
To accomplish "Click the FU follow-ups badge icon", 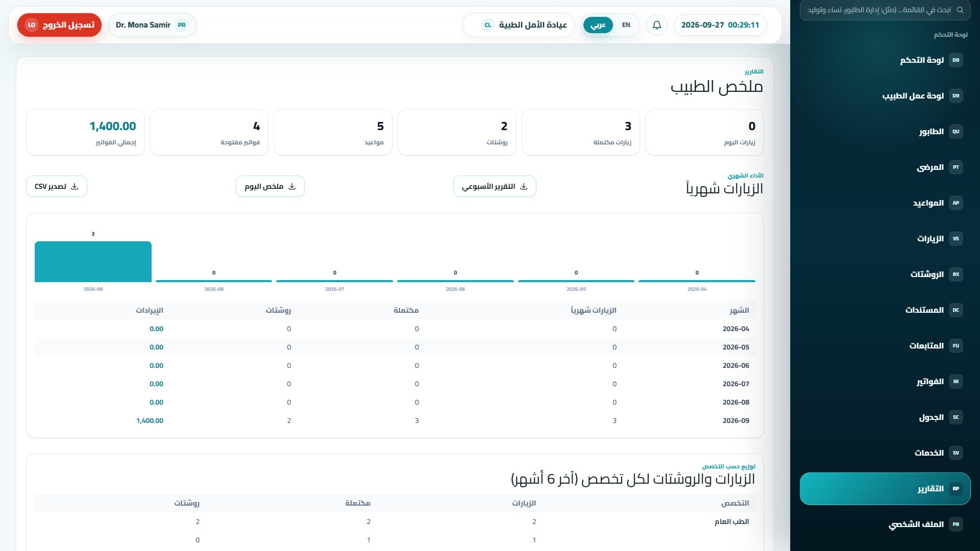I will pyautogui.click(x=956, y=346).
